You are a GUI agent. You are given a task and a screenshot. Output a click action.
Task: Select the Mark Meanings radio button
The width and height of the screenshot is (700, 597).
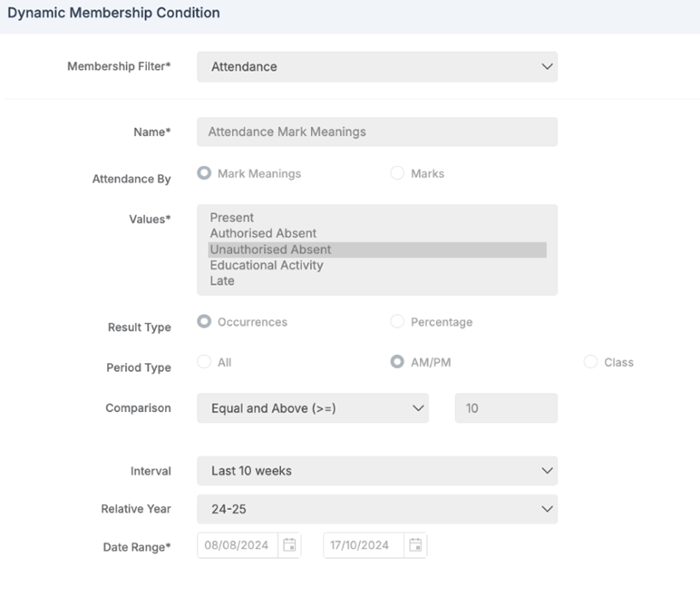[x=204, y=173]
